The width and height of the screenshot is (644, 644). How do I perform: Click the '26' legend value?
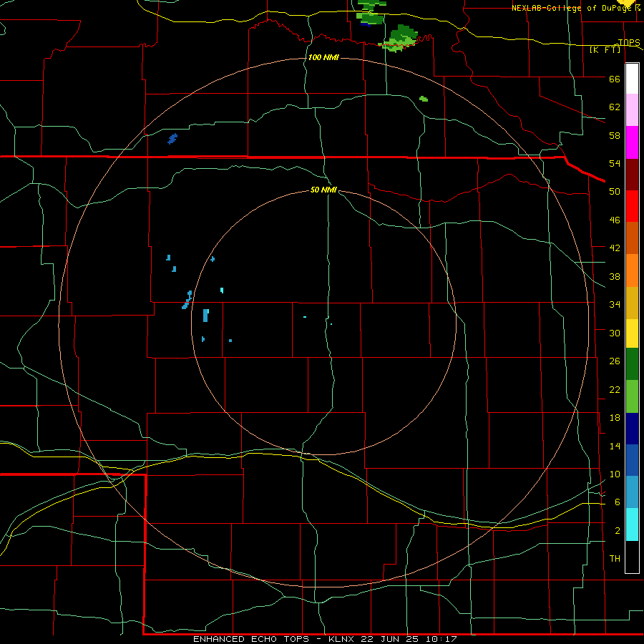(x=615, y=361)
